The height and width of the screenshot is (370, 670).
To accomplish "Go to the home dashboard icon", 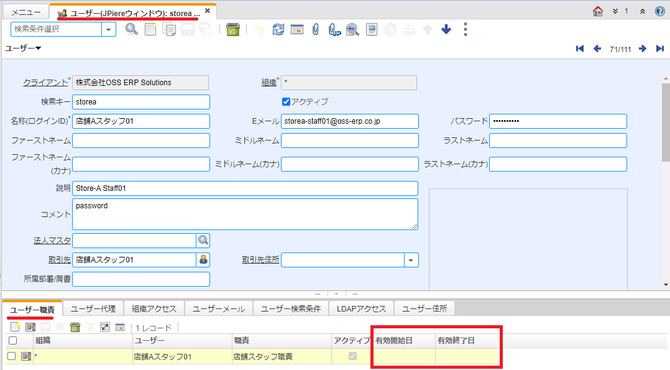I will click(x=598, y=11).
